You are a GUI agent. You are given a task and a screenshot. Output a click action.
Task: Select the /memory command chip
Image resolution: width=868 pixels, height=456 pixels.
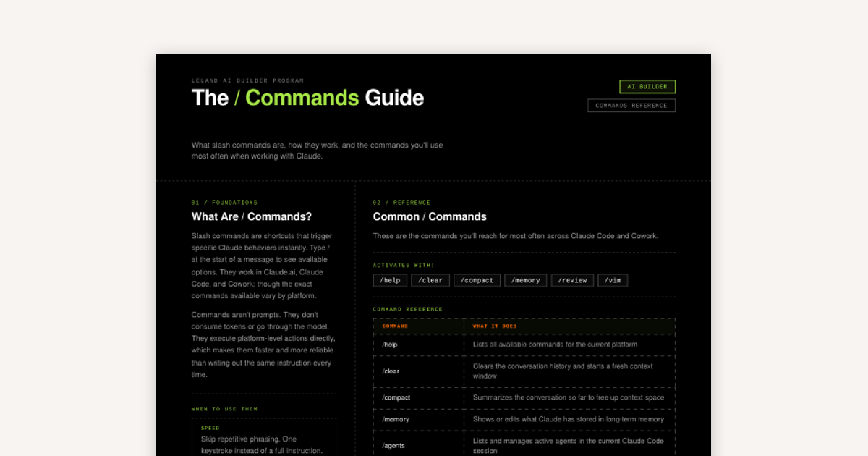[x=526, y=280]
